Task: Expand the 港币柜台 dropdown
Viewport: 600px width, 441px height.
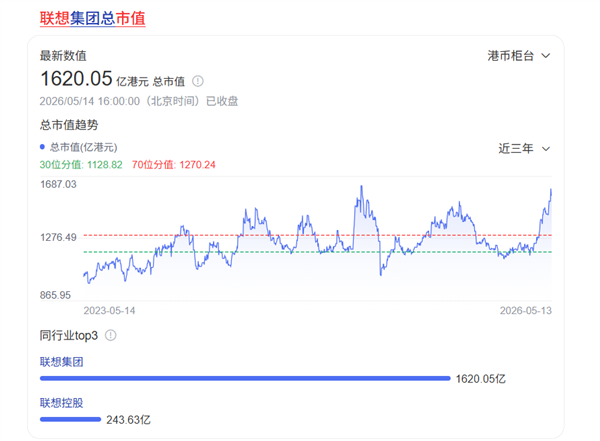Action: (518, 56)
